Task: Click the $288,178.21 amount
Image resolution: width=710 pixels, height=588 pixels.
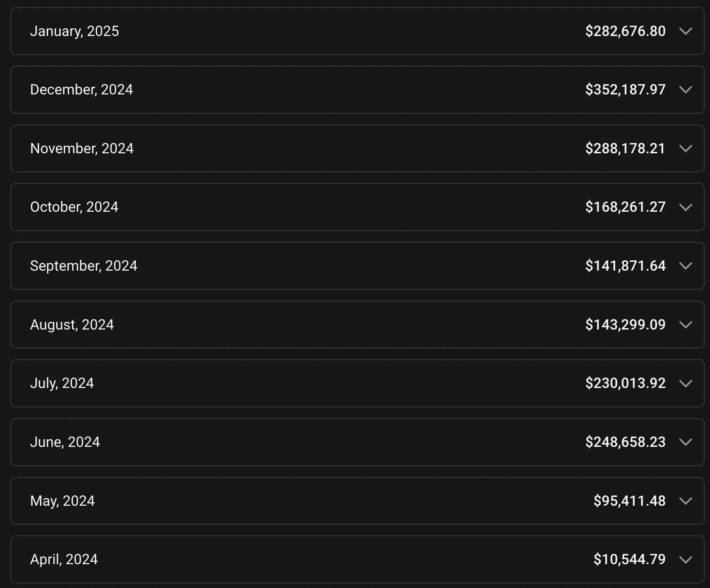Action: [x=625, y=149]
